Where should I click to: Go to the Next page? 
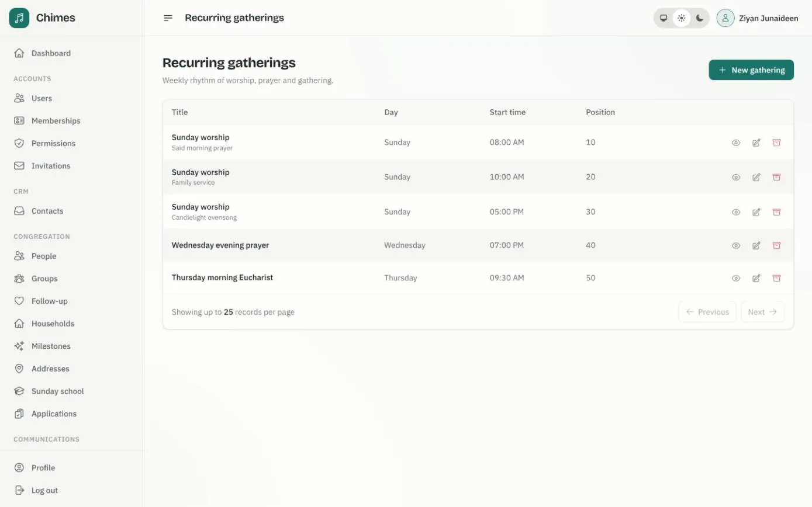[763, 312]
